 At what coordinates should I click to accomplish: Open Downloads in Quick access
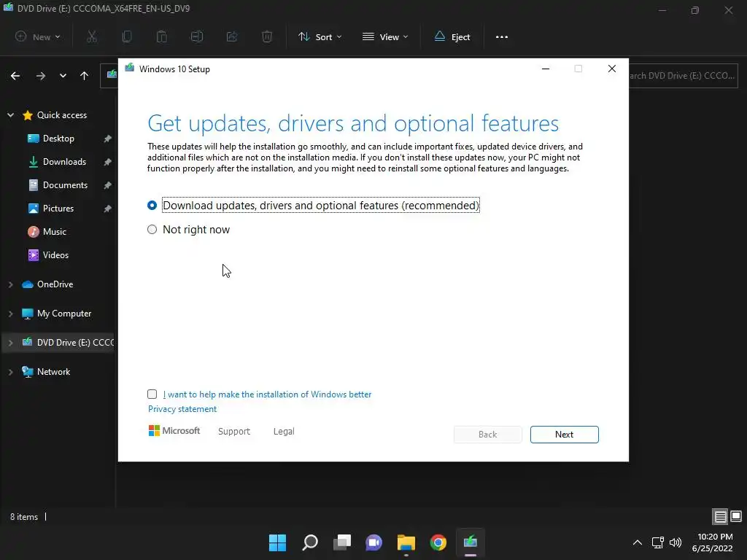tap(64, 162)
